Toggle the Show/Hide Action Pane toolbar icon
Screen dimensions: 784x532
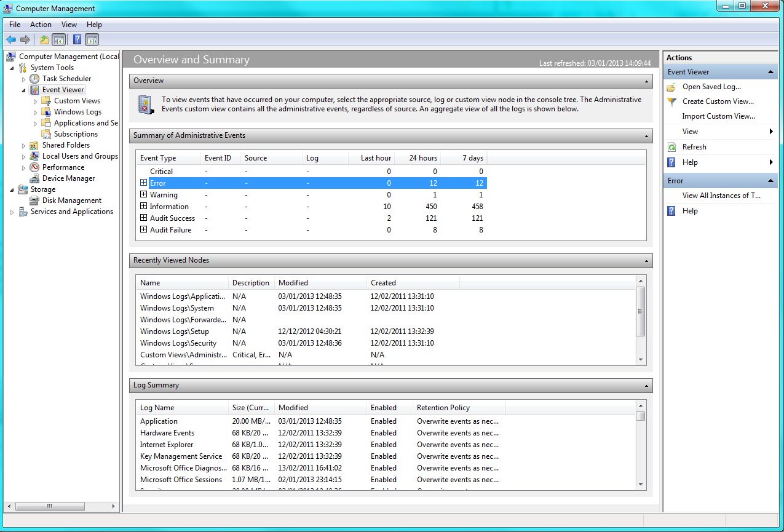92,40
